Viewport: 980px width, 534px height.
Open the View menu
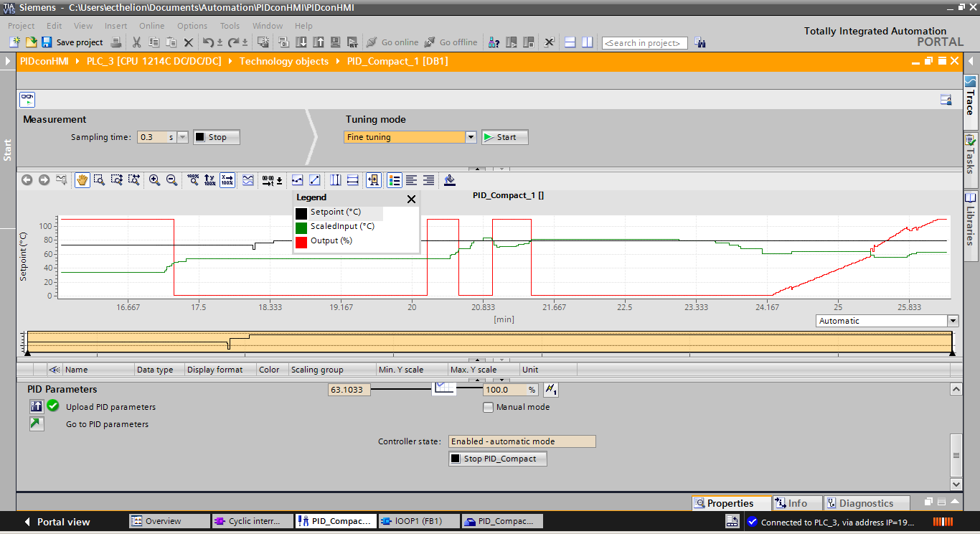pos(83,26)
